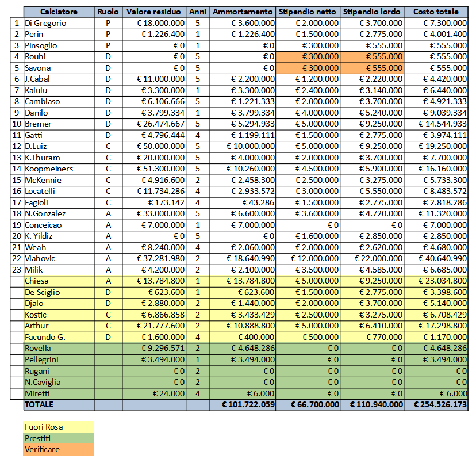Viewport: 476px width, 459px height.
Task: Select the Calciatore column header
Action: [x=59, y=12]
